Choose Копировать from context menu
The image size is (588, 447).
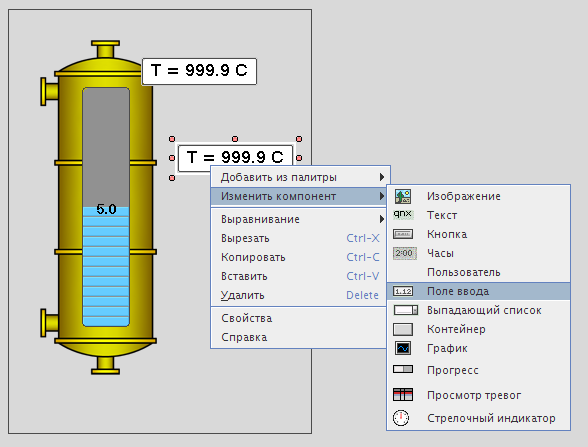(299, 257)
